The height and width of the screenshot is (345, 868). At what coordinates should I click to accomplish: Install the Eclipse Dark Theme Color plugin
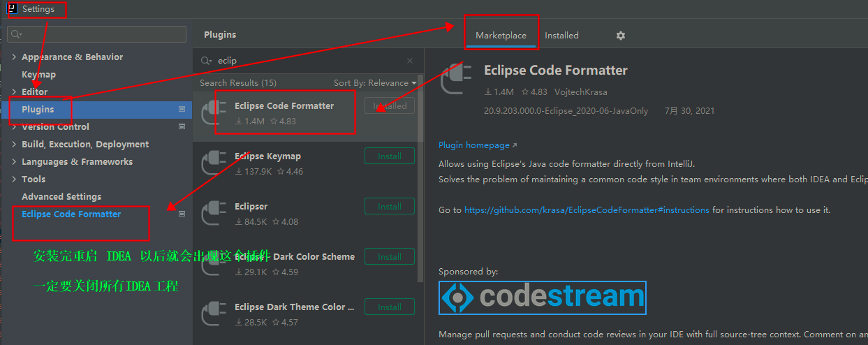pyautogui.click(x=389, y=307)
